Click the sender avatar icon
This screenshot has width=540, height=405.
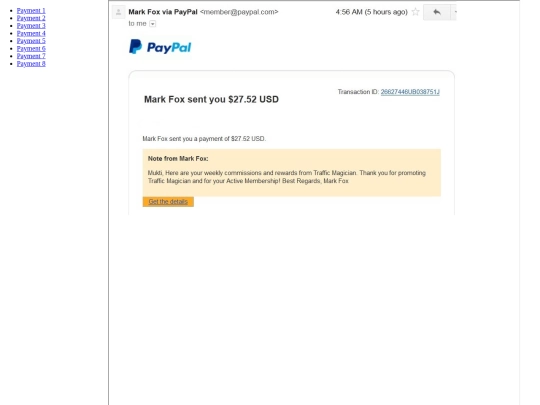click(x=118, y=12)
